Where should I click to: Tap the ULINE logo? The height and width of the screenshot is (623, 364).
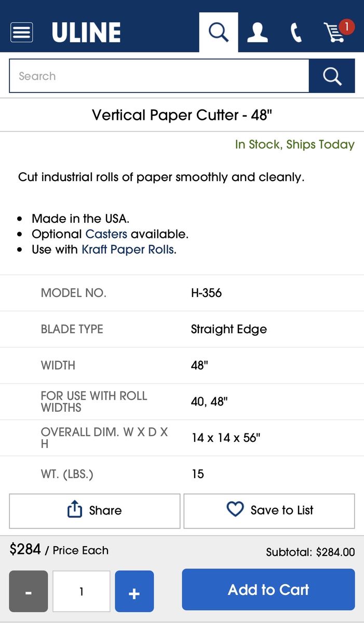coord(86,32)
